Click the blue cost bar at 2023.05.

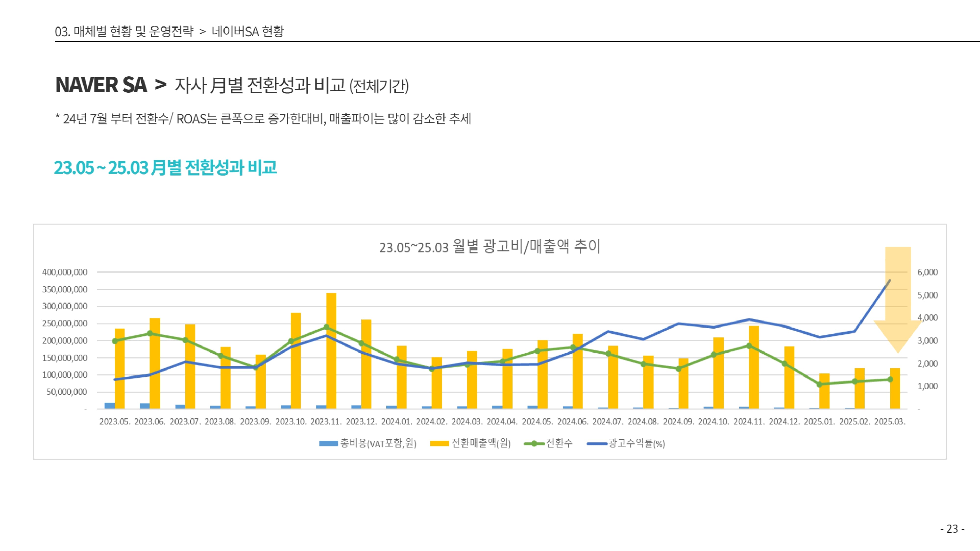click(x=110, y=406)
